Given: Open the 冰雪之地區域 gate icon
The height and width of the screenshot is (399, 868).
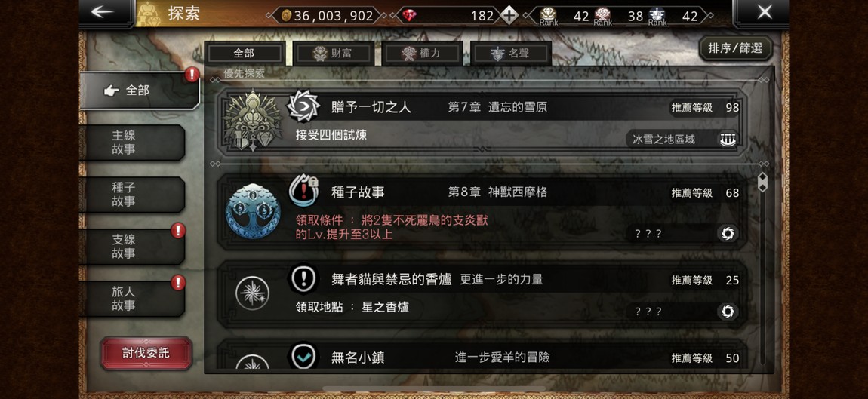Looking at the screenshot, I should [728, 139].
